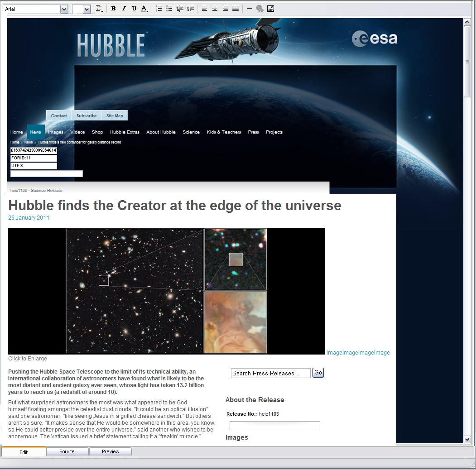476x470 pixels.
Task: Increase the paragraph indent
Action: 190,9
